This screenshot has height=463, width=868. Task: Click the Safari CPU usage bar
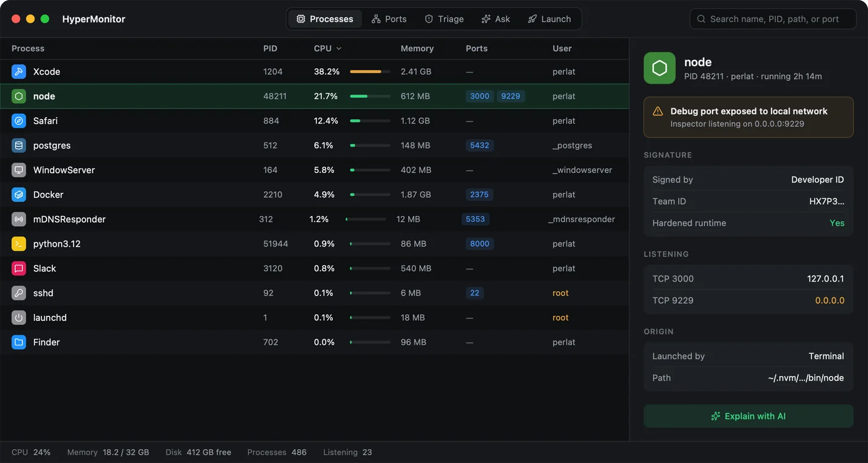pyautogui.click(x=370, y=121)
